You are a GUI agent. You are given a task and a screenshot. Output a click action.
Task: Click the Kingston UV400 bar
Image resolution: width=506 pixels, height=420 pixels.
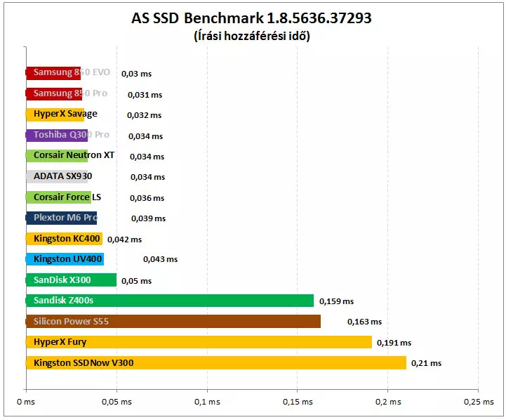[65, 259]
